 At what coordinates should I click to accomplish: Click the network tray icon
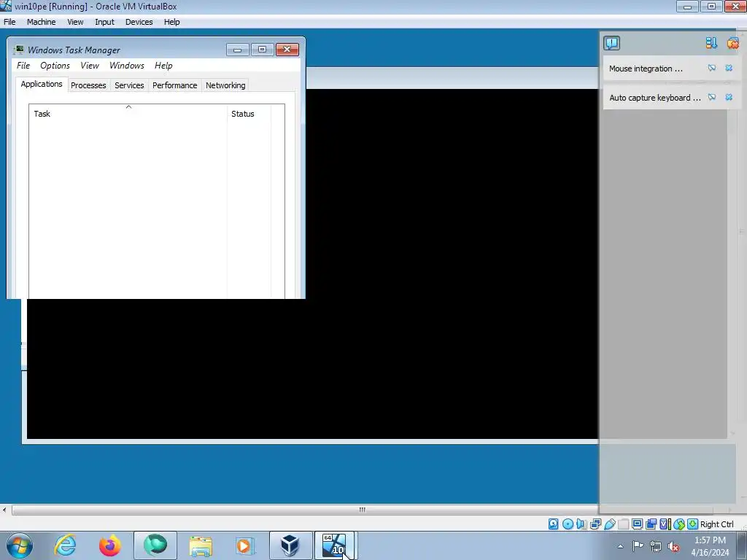(x=656, y=546)
